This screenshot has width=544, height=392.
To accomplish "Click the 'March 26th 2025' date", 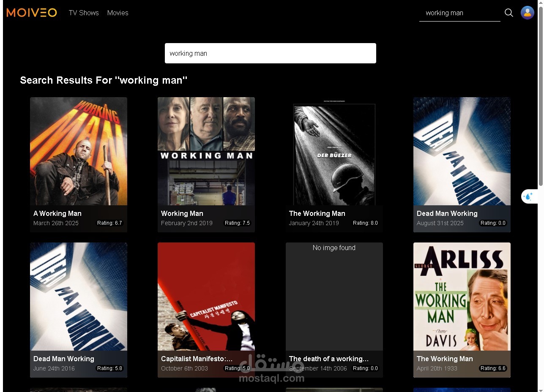I will [56, 223].
